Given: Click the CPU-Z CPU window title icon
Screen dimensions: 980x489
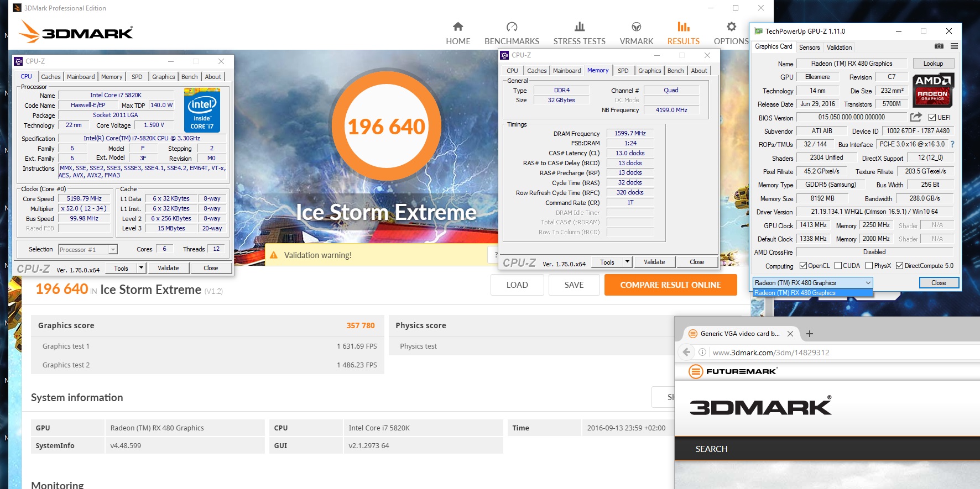Looking at the screenshot, I should [x=18, y=61].
